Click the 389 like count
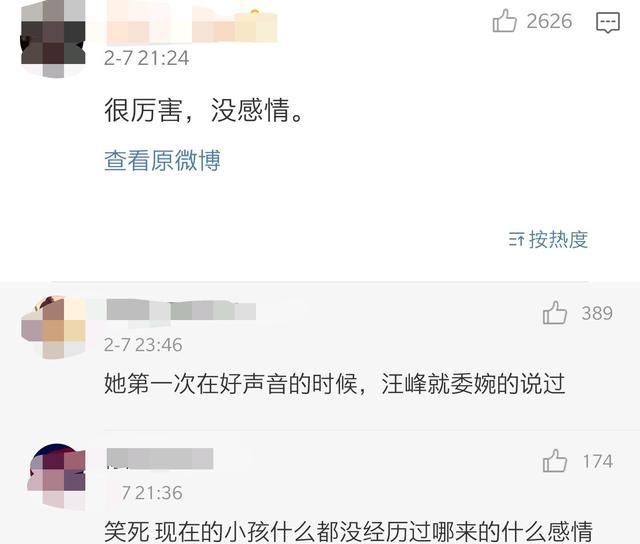This screenshot has width=640, height=544. pyautogui.click(x=597, y=313)
